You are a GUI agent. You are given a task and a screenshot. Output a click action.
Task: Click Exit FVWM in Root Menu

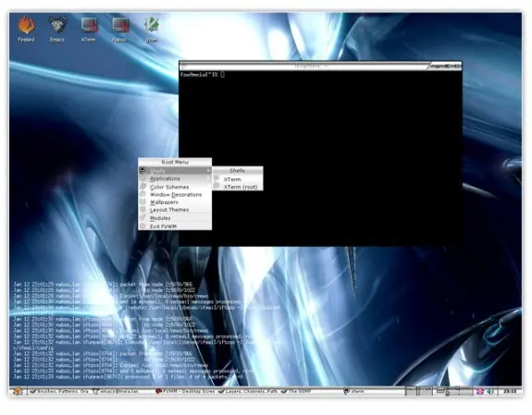(x=175, y=226)
